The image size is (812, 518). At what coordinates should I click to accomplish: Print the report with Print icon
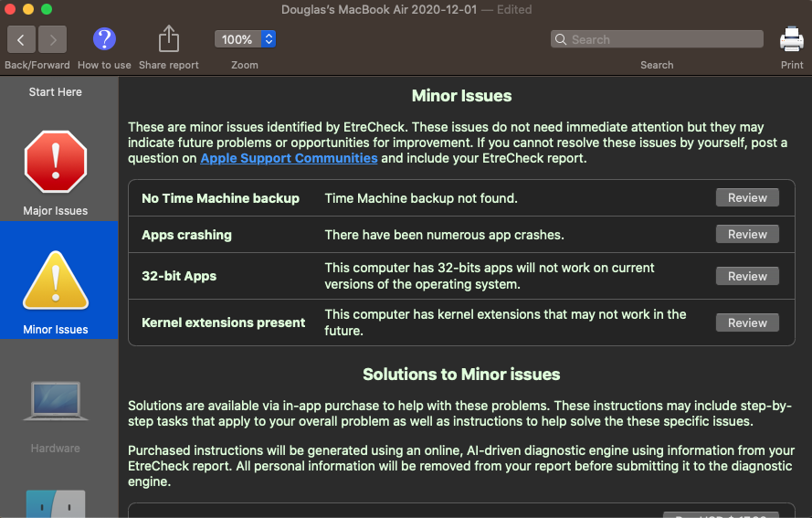791,39
